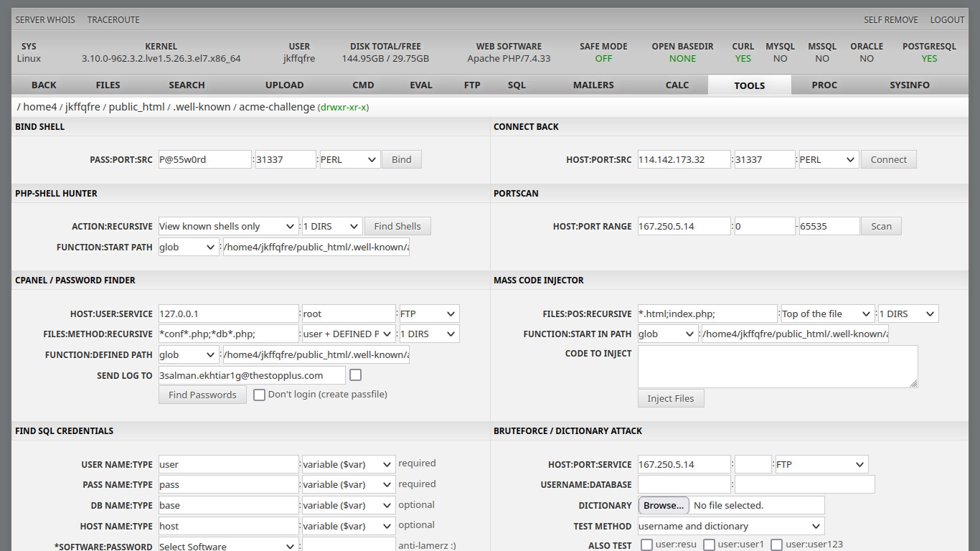Open the UPLOAD tab
This screenshot has height=551, width=980.
tap(284, 85)
